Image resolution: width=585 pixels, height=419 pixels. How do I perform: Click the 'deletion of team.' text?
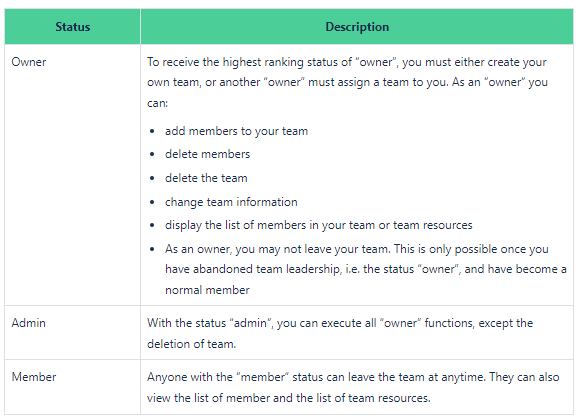pyautogui.click(x=191, y=344)
